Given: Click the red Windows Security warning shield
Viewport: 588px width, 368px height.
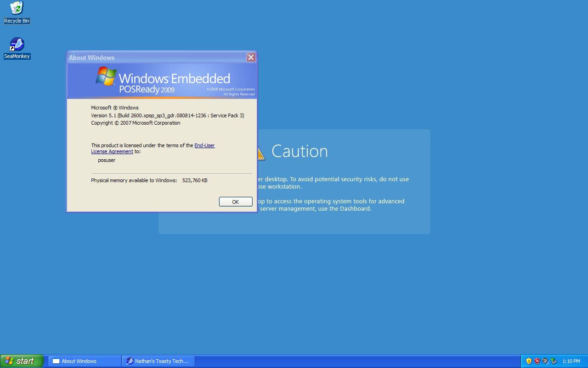Looking at the screenshot, I should coord(537,361).
